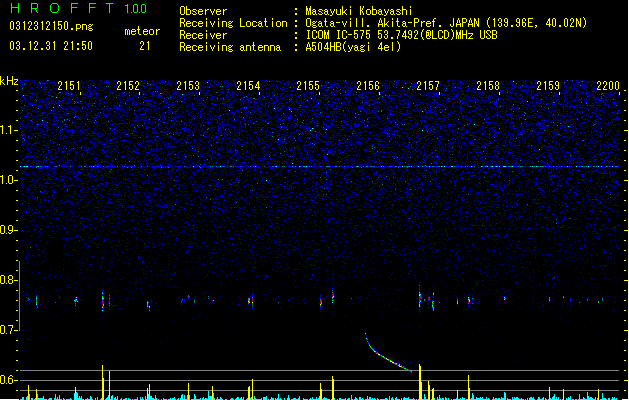Click the meteor count value 21
This screenshot has width=629, height=400.
point(145,46)
